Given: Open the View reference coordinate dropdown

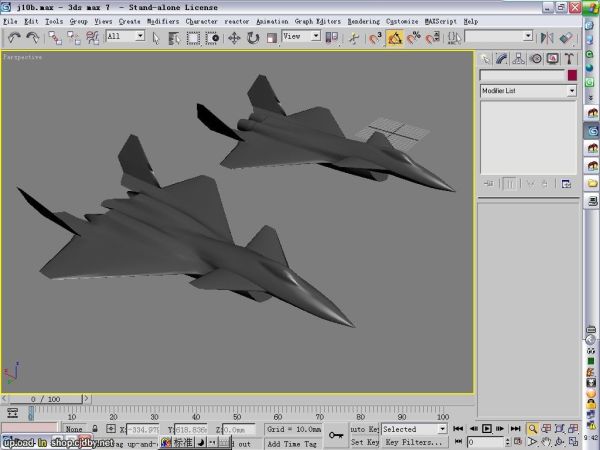Looking at the screenshot, I should [301, 36].
